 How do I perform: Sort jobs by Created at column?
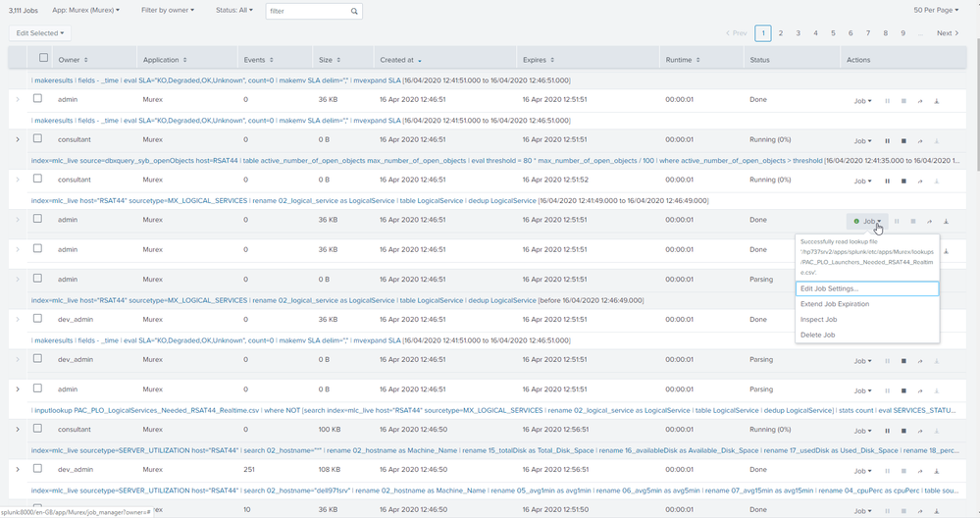[400, 60]
